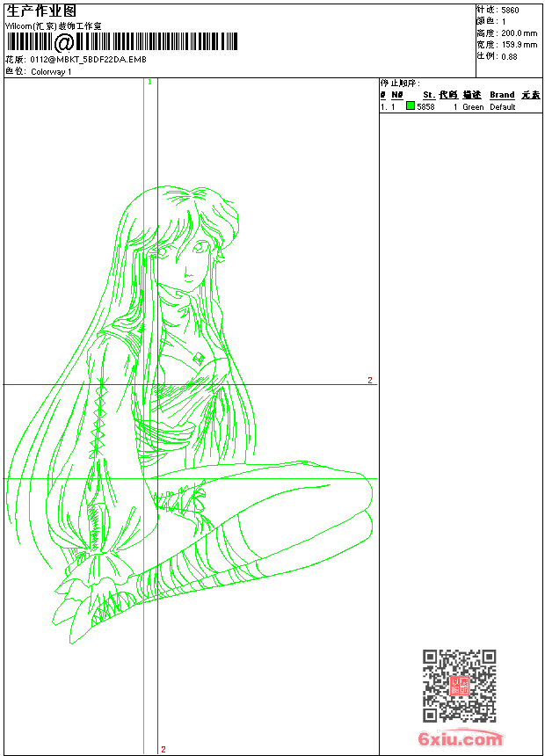Click the 'St.' column header

[x=429, y=95]
